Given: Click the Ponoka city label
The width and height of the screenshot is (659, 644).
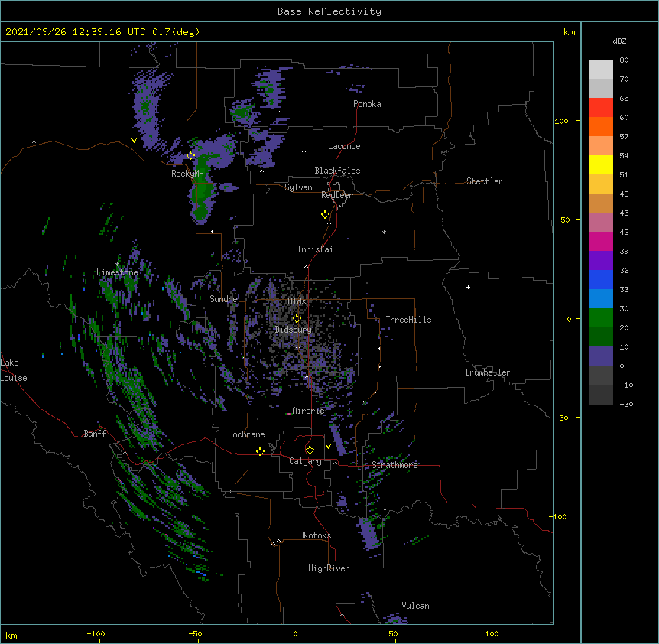Looking at the screenshot, I should pos(367,104).
